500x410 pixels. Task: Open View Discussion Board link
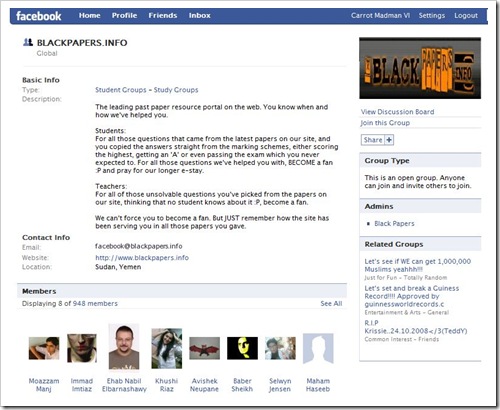tap(397, 112)
